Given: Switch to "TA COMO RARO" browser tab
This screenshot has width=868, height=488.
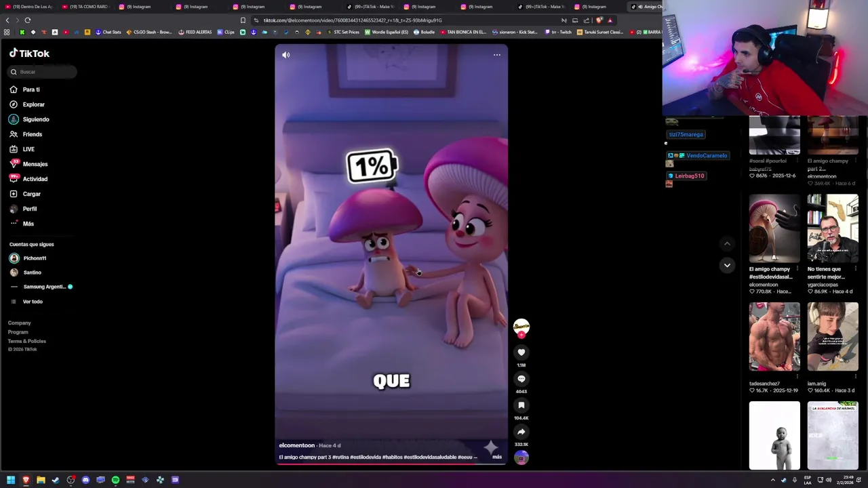Looking at the screenshot, I should point(85,7).
